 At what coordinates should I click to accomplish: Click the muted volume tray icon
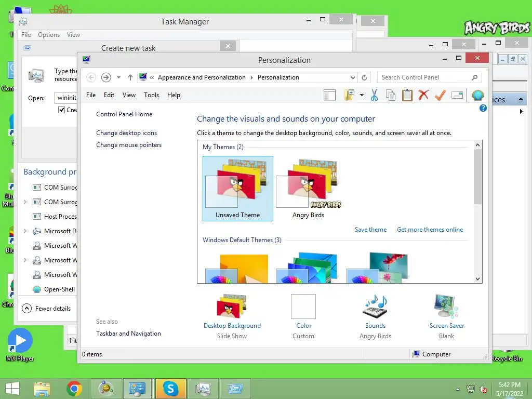(x=483, y=389)
